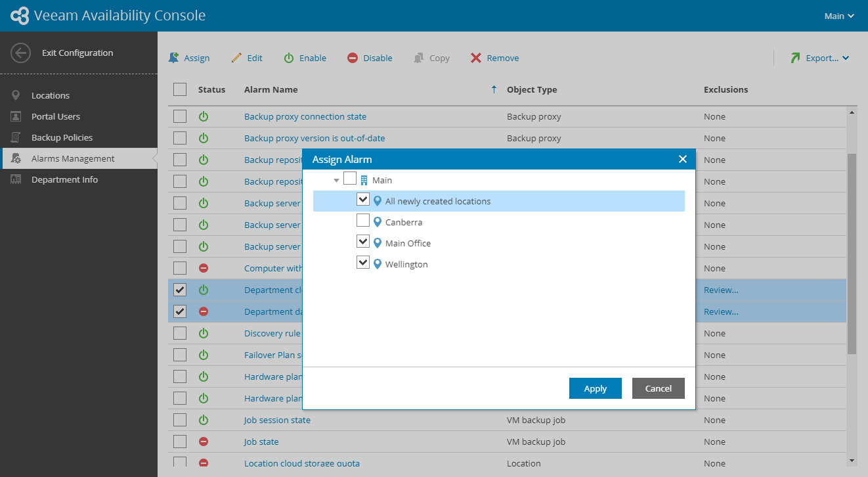Click status icon for Job session state

coord(204,420)
